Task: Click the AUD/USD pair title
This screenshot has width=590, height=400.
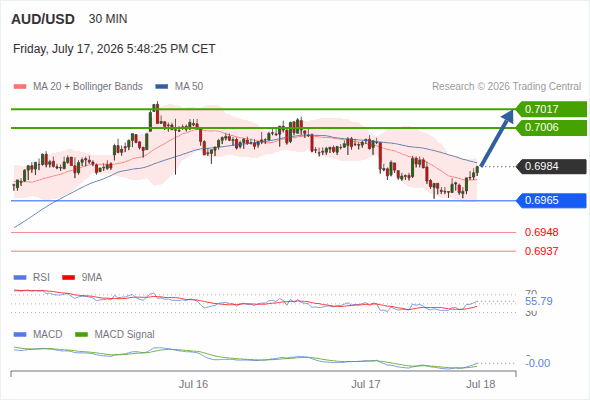Action: [x=43, y=19]
